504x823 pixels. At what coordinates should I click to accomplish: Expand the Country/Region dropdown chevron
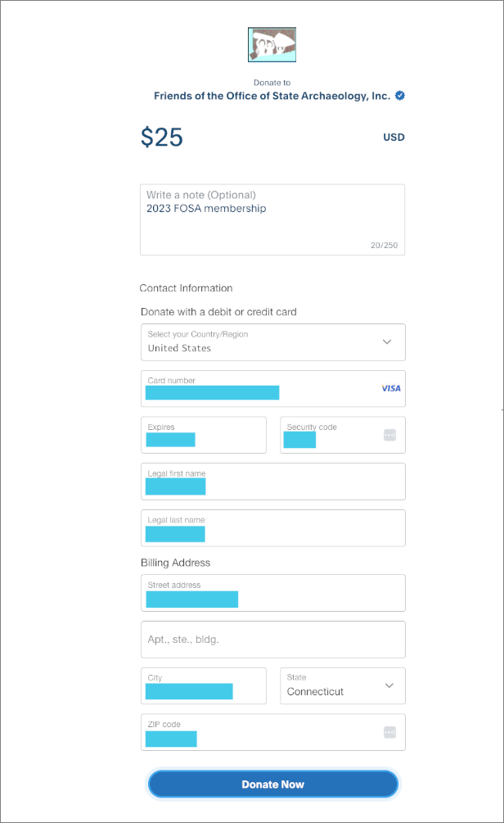point(387,342)
